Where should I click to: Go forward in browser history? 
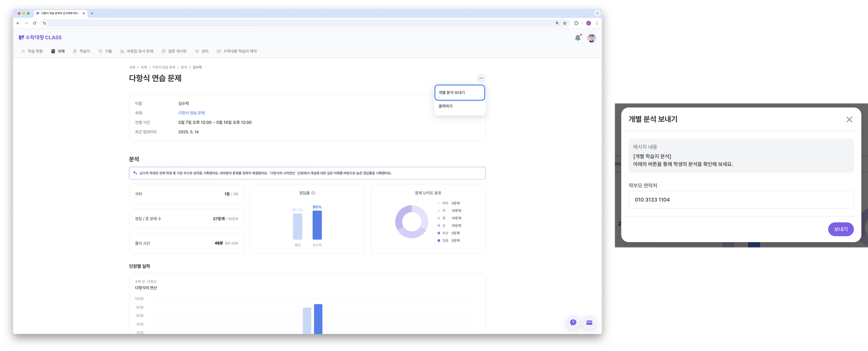[26, 23]
